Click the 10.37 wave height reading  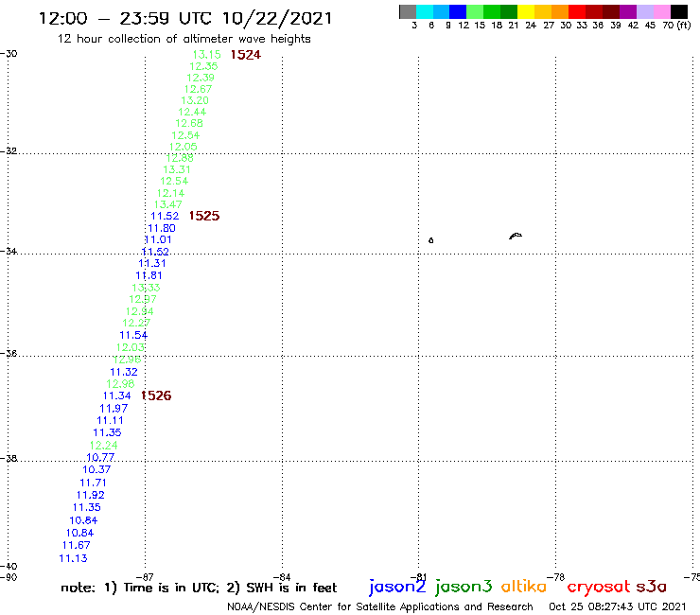pyautogui.click(x=96, y=470)
